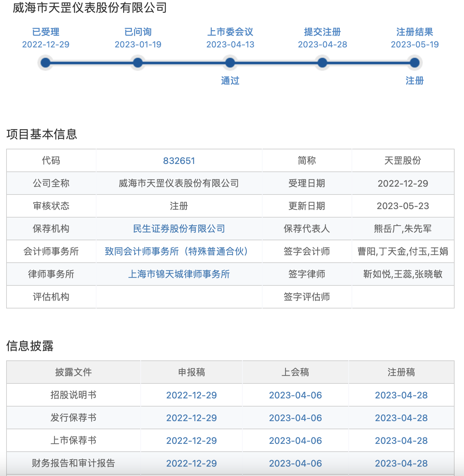Open 发行保荐书 注册稿 dated 2023-04-28
The height and width of the screenshot is (476, 464).
(x=401, y=418)
